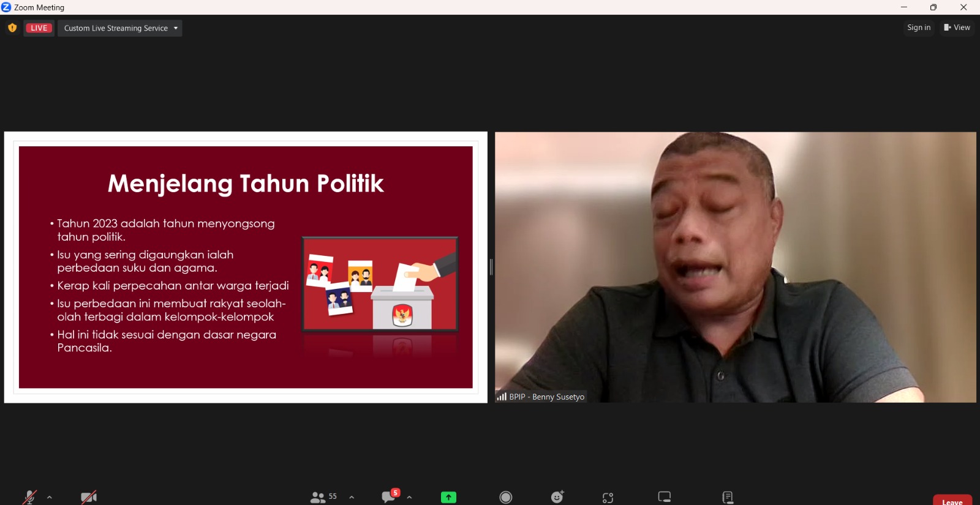980x505 pixels.
Task: Click the ballot box image on the slide
Action: pos(380,284)
